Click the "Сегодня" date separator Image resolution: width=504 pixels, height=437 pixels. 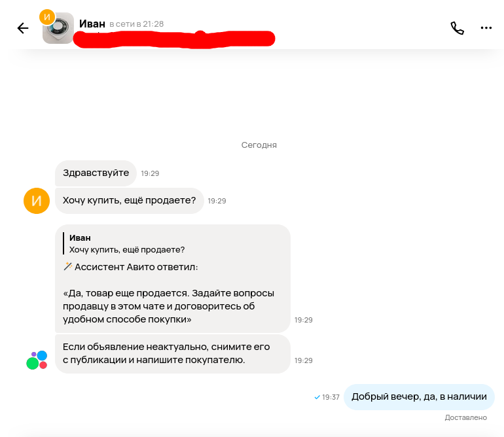(x=259, y=145)
